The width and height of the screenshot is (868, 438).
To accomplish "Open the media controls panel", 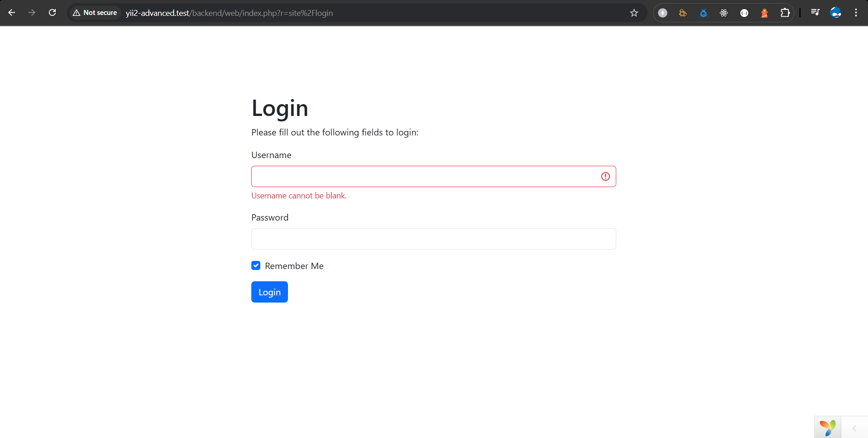I will pos(815,13).
